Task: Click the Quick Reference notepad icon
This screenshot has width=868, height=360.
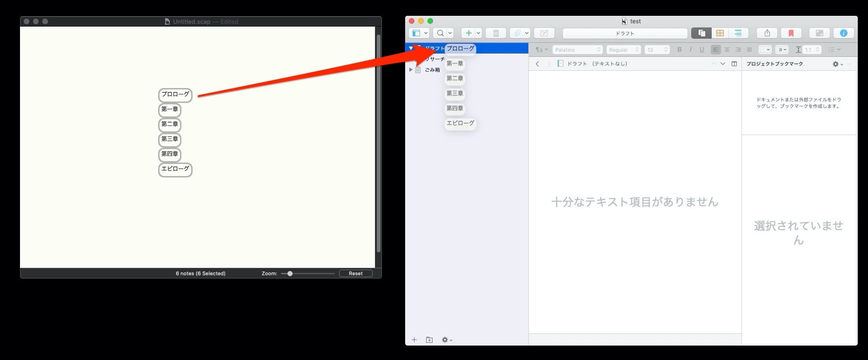Action: coord(544,33)
